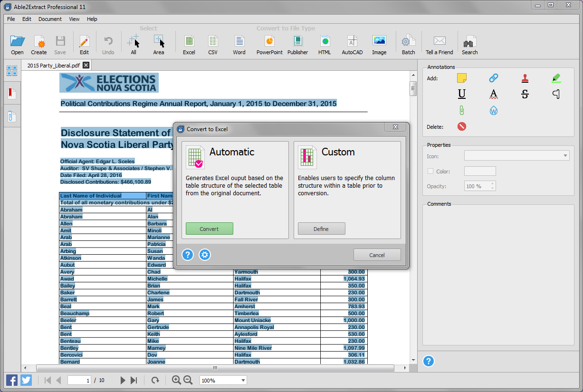Show the bookmarks sidebar panel
This screenshot has height=392, width=583.
tap(12, 93)
